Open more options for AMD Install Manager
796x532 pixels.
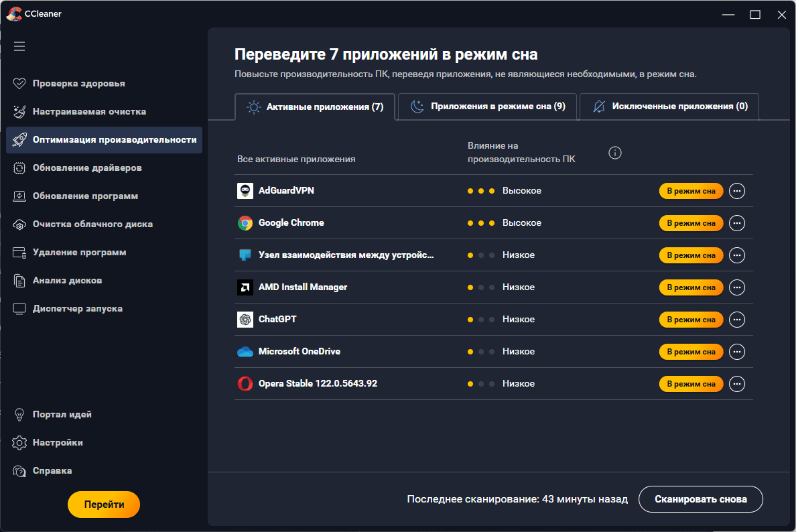pyautogui.click(x=737, y=287)
